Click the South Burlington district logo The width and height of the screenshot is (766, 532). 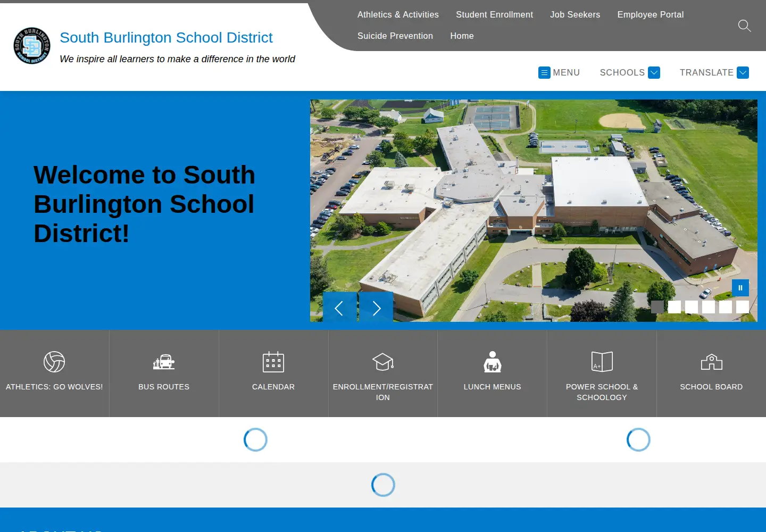point(32,46)
